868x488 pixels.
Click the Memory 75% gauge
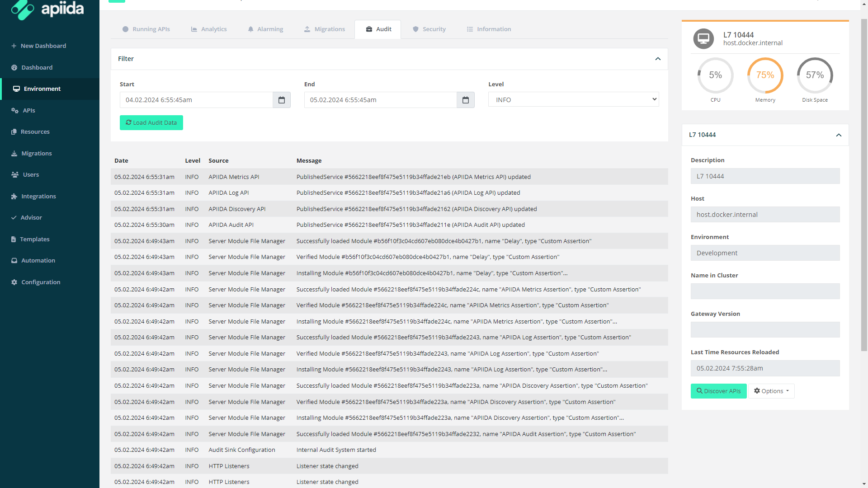[765, 75]
